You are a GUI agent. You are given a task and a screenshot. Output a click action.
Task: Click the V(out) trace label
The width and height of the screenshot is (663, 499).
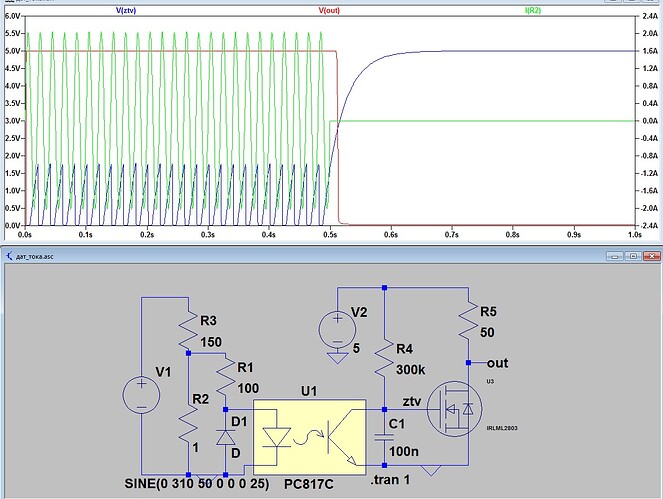click(x=329, y=10)
